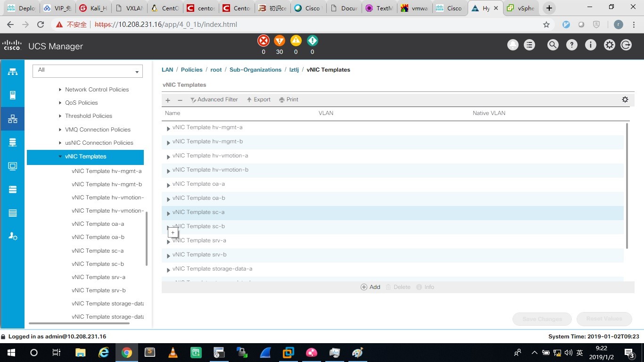Open the settings gear in the UCS header
Viewport: 644px width, 362px height.
tap(610, 45)
